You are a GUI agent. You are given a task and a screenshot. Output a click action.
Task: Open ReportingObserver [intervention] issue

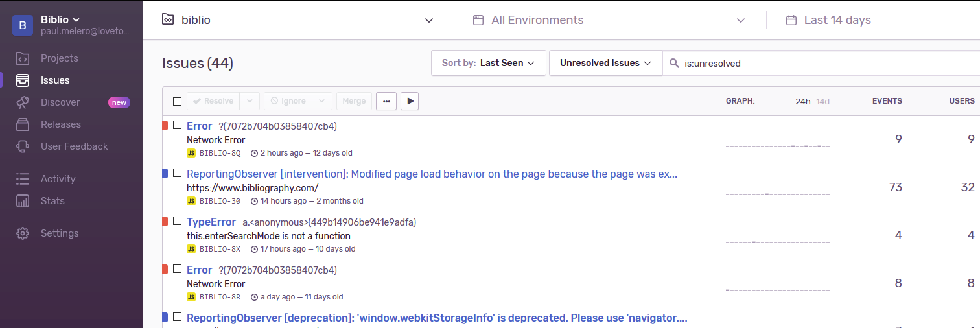pos(432,174)
